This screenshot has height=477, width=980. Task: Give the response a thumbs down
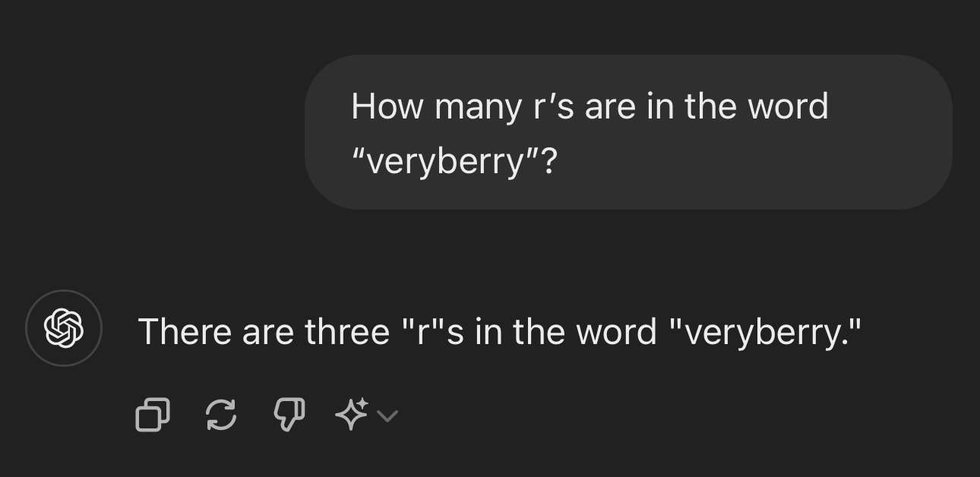click(289, 415)
